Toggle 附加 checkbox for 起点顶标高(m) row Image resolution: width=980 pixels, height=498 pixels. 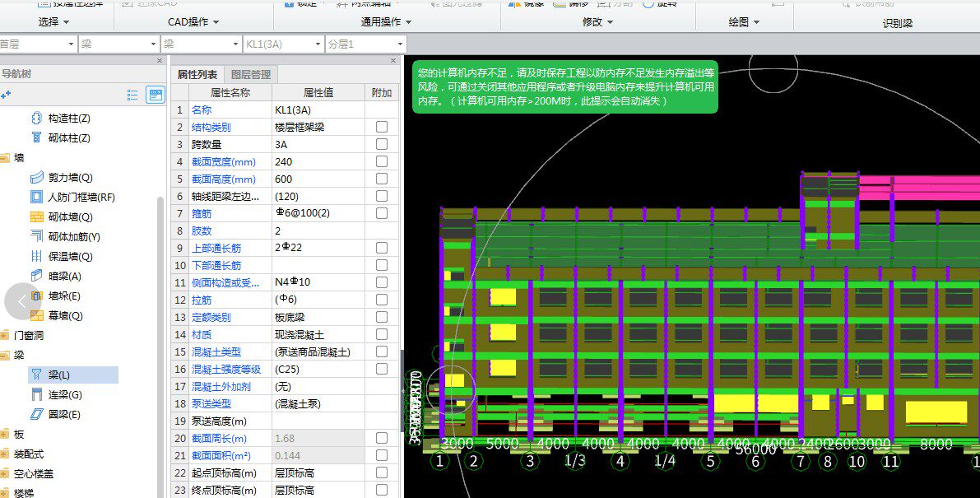pos(381,473)
